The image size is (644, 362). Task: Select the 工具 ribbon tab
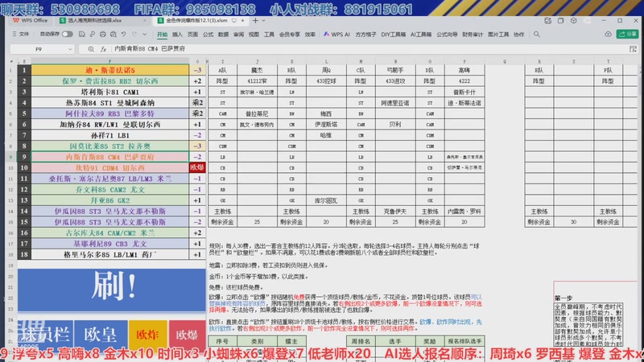pyautogui.click(x=269, y=35)
